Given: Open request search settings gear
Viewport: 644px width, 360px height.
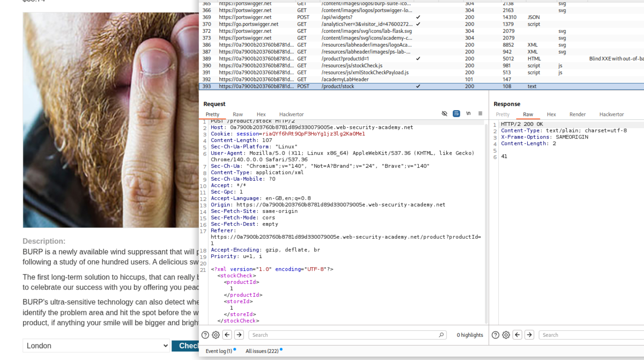Looking at the screenshot, I should point(216,335).
